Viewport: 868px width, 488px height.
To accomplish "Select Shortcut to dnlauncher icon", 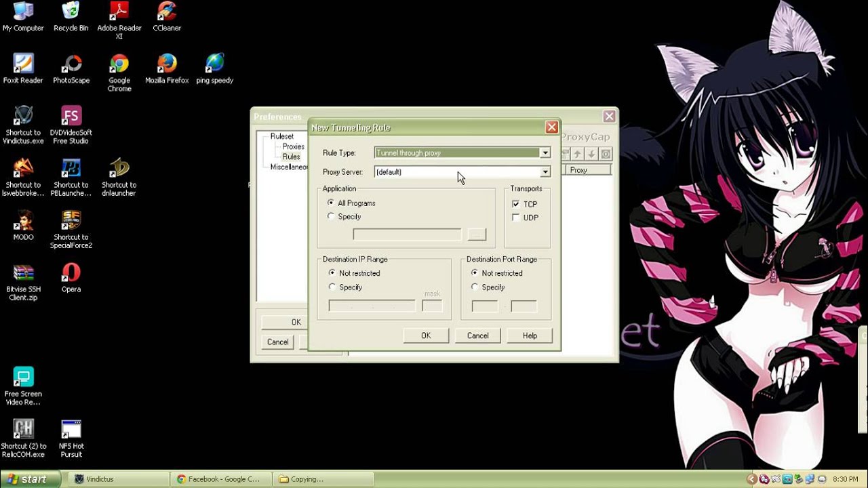I will tap(119, 178).
